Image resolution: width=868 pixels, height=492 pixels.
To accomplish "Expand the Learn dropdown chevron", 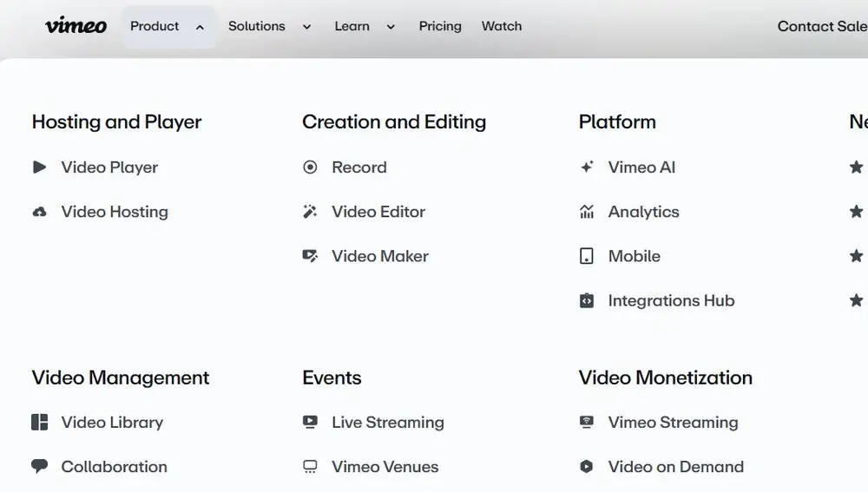I will (391, 27).
